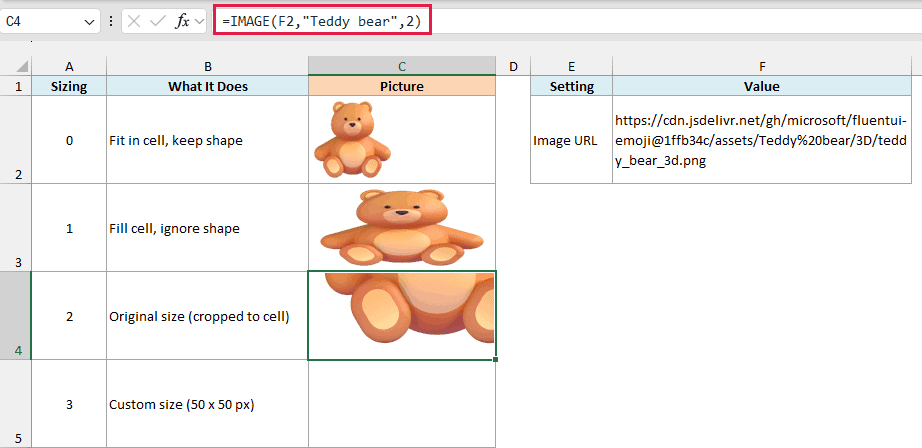Screen dimensions: 922x448
Task: Click the Cancel (X) formula bar icon
Action: point(134,22)
